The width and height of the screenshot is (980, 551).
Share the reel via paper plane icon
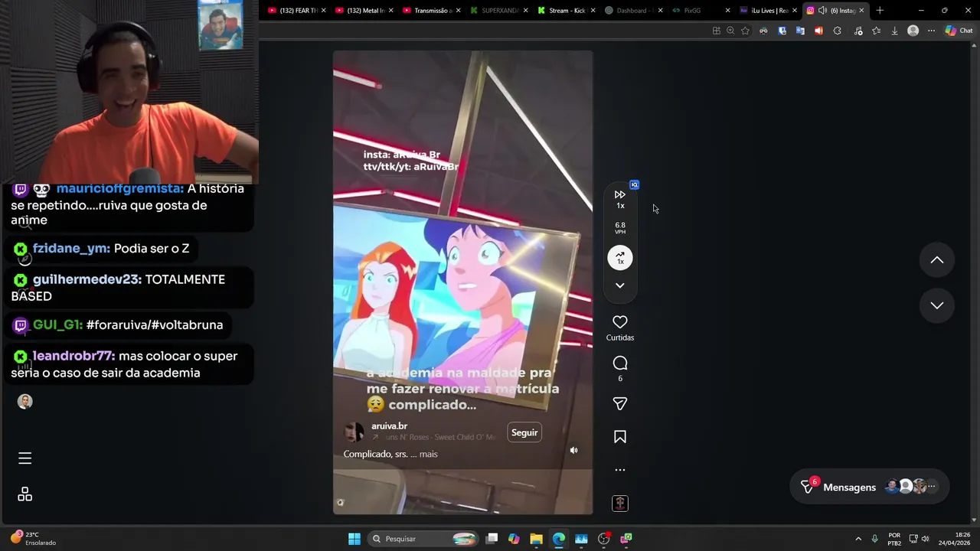coord(620,403)
